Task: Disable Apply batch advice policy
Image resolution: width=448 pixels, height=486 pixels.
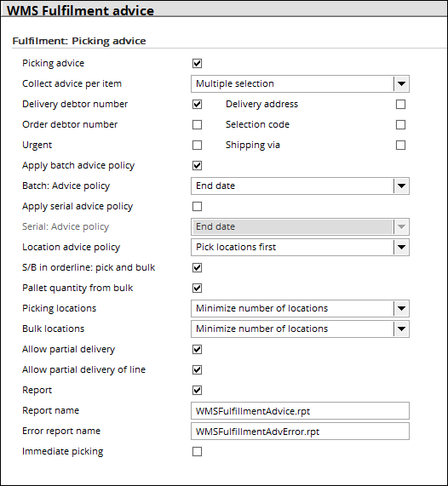Action: pyautogui.click(x=197, y=165)
